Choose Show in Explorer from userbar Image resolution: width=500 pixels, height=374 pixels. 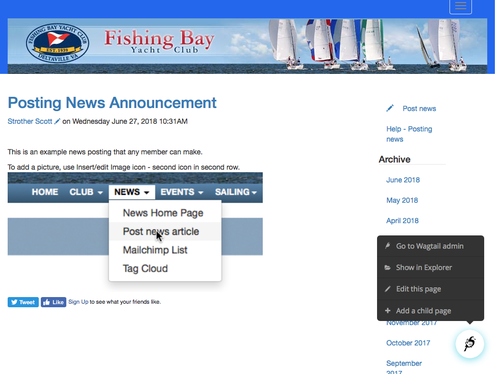tap(430, 268)
